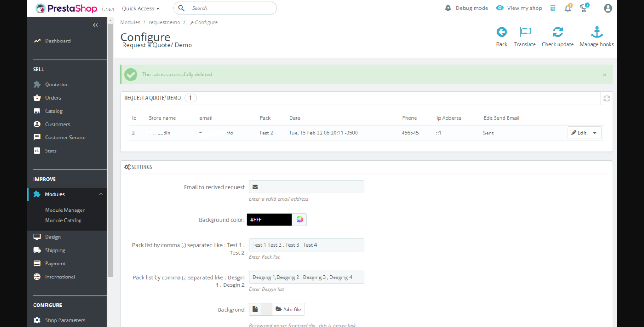Expand the Edit button dropdown arrow
This screenshot has height=327, width=644.
pos(595,133)
